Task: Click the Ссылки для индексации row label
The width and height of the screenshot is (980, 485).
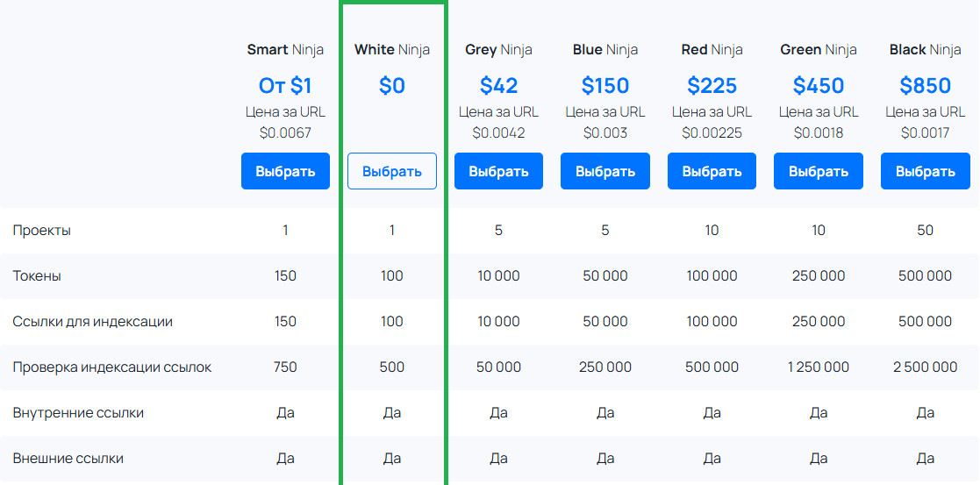Action: [x=92, y=321]
